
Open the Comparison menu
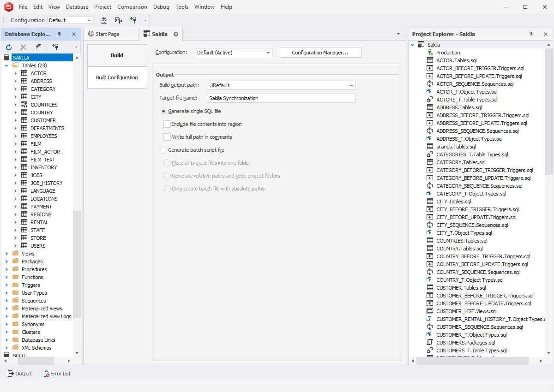(x=132, y=7)
